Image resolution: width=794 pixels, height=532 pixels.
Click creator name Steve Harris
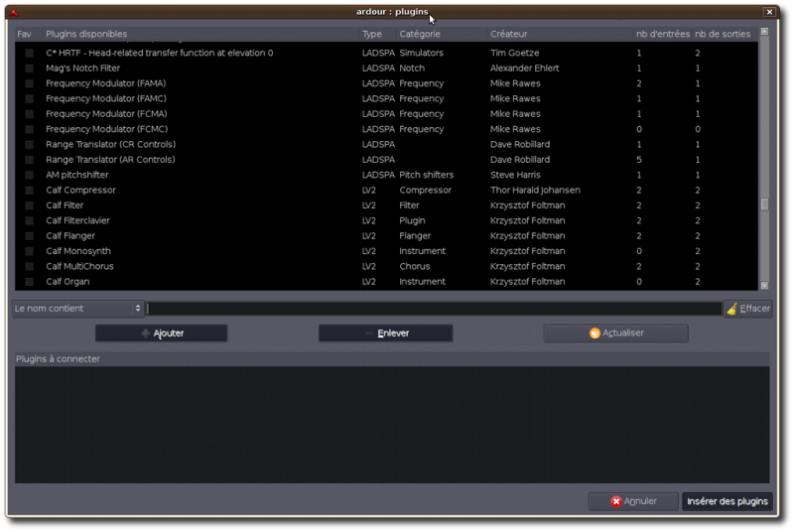[515, 175]
